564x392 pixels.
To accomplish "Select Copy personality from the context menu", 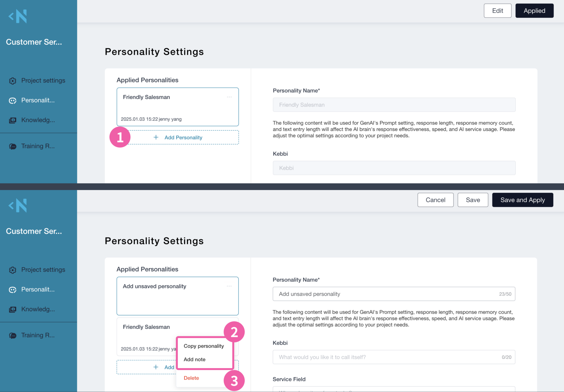I will tap(204, 346).
